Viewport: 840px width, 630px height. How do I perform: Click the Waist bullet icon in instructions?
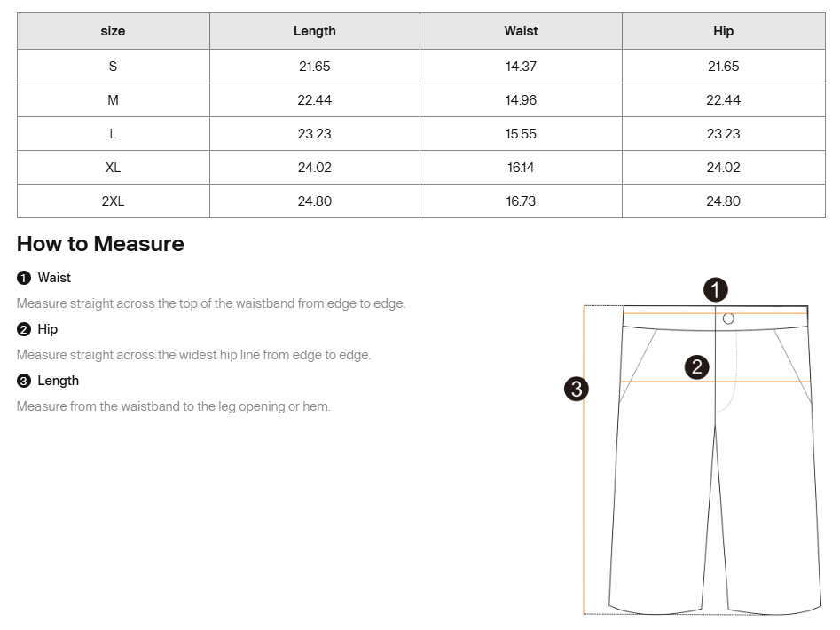pyautogui.click(x=24, y=278)
